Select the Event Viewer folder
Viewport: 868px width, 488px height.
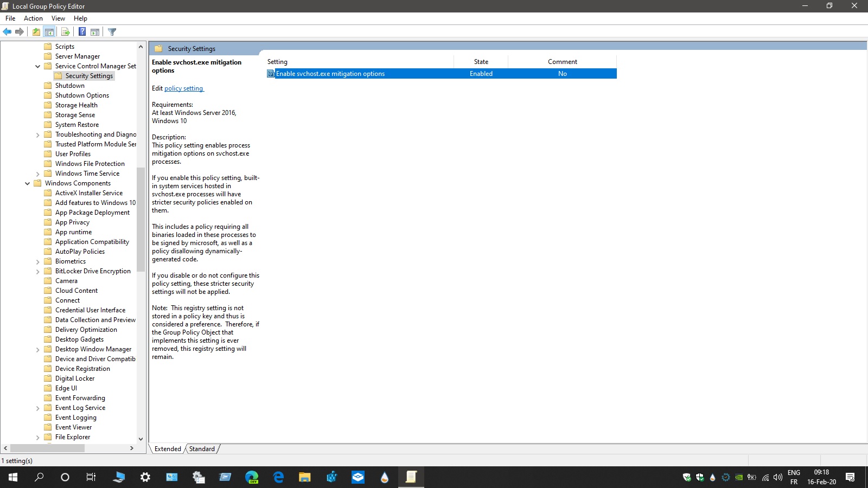pos(73,427)
